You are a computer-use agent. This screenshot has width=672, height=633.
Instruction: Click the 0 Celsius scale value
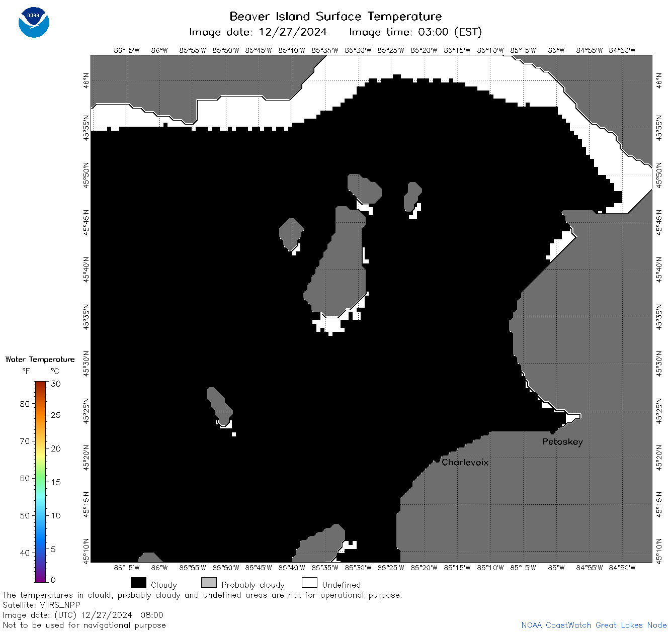(x=53, y=580)
